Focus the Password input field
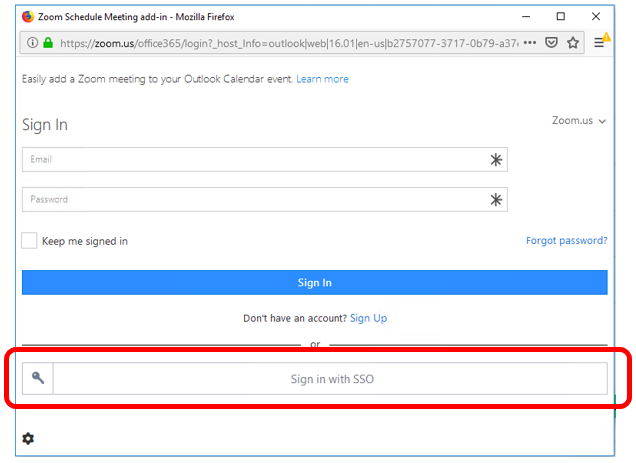This screenshot has width=636, height=463. point(264,199)
